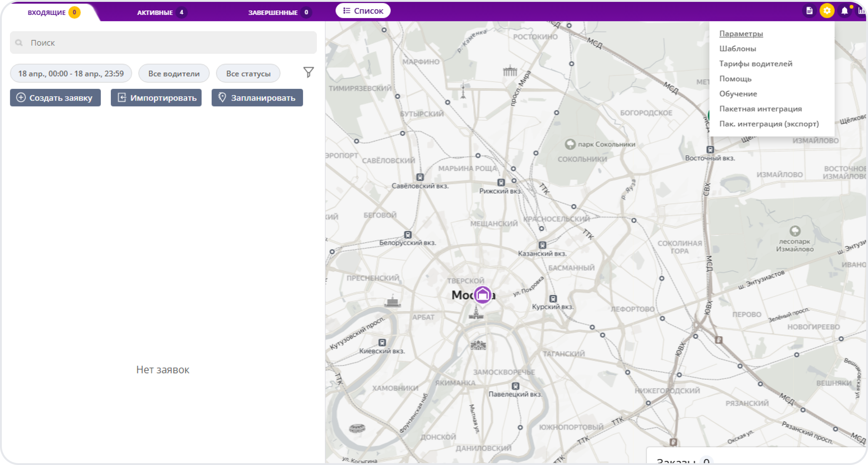The height and width of the screenshot is (465, 868).
Task: Toggle the Список view switch
Action: [x=363, y=11]
